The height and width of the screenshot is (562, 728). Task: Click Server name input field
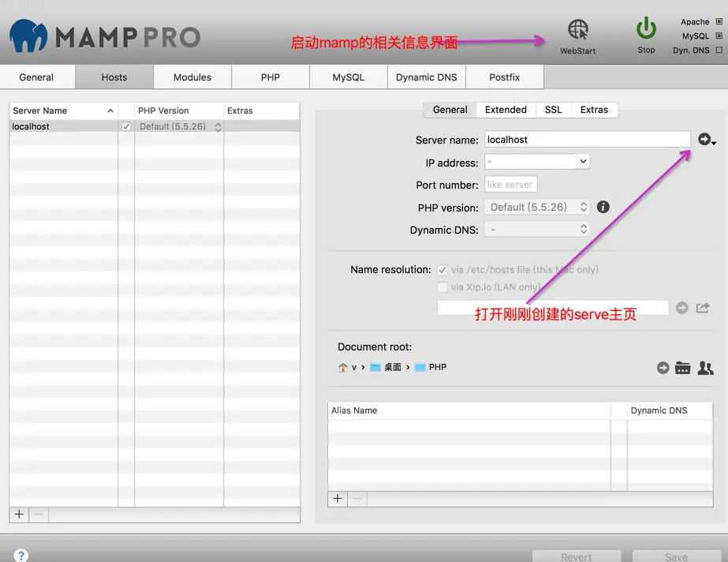click(588, 140)
